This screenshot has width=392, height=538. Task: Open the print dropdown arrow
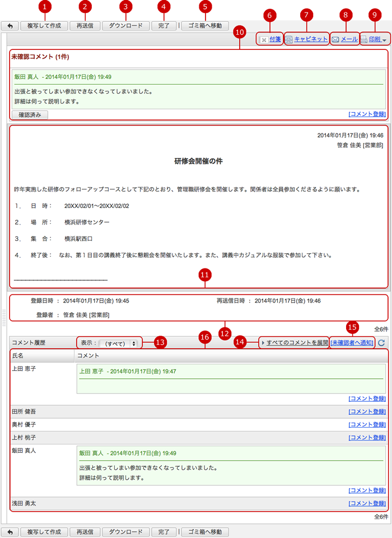pyautogui.click(x=384, y=40)
